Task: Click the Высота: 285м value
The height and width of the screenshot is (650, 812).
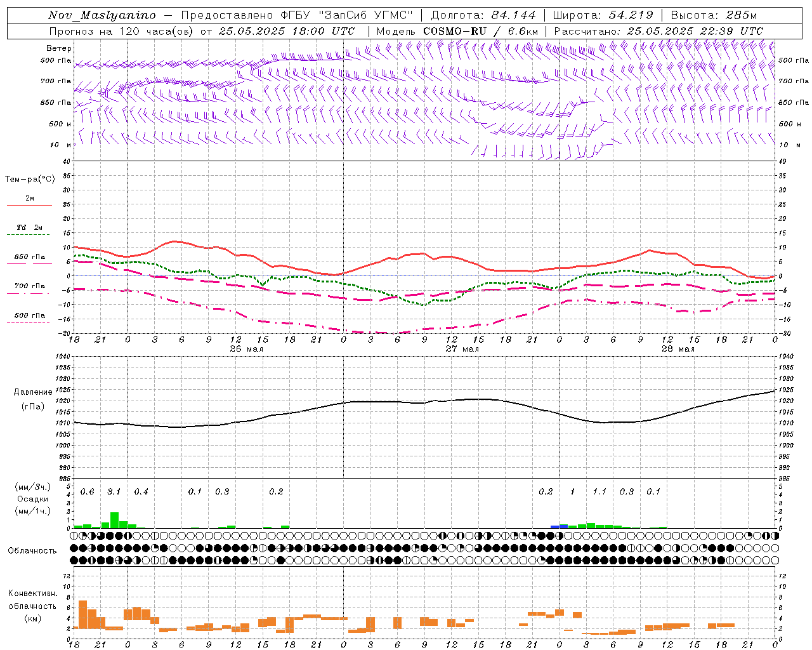Action: (714, 15)
